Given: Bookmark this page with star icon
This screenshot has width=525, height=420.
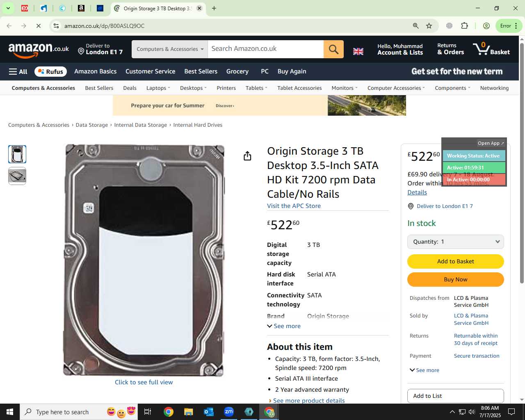Looking at the screenshot, I should point(429,26).
